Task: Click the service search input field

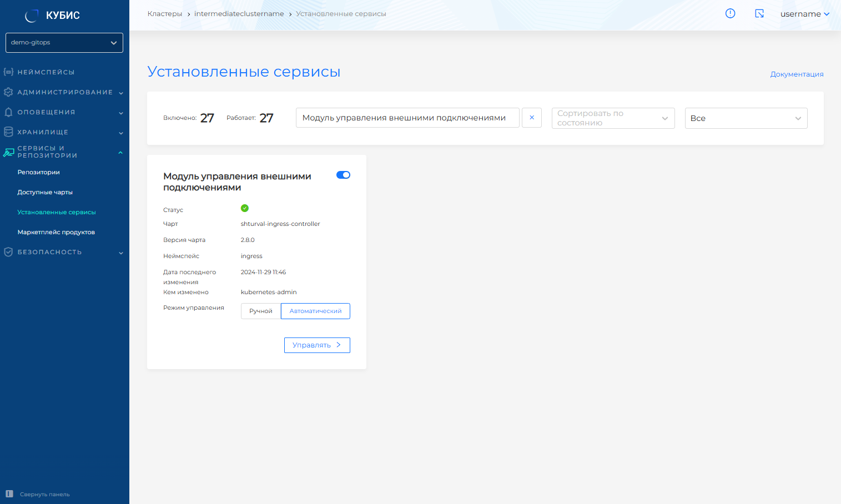Action: click(x=407, y=118)
